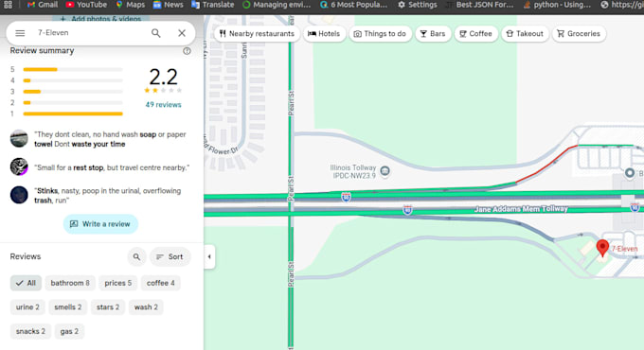The width and height of the screenshot is (644, 350).
Task: Open the YouTube bookmark
Action: [86, 5]
